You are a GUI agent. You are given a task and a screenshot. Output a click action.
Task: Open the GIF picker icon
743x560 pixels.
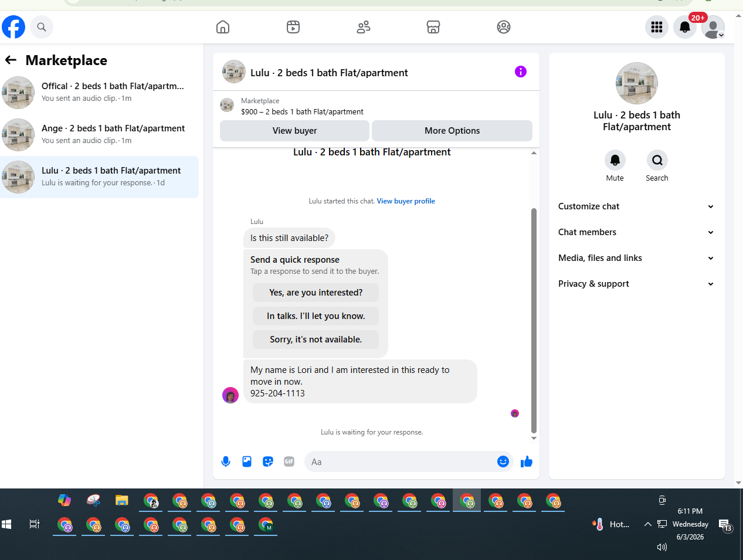(289, 461)
